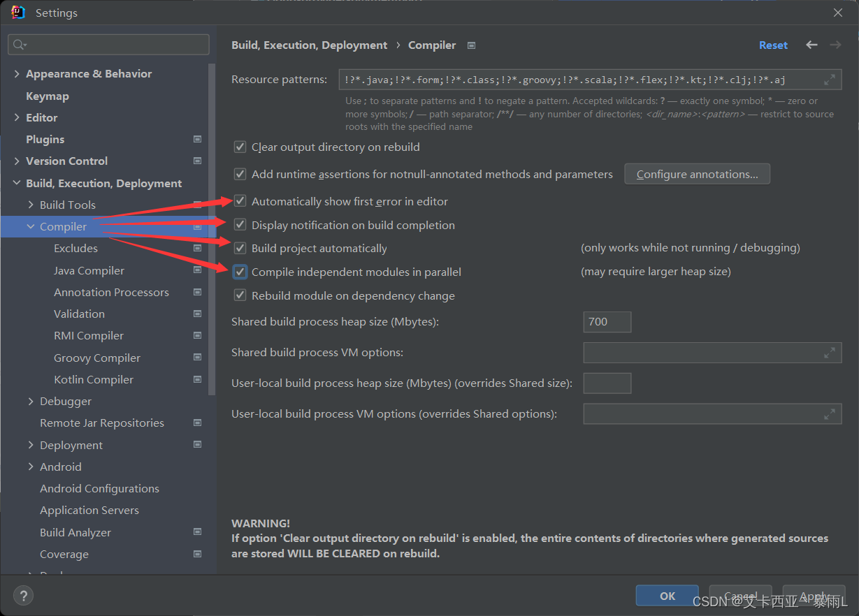This screenshot has width=859, height=616.
Task: Expand the Build Tools tree node
Action: point(31,205)
